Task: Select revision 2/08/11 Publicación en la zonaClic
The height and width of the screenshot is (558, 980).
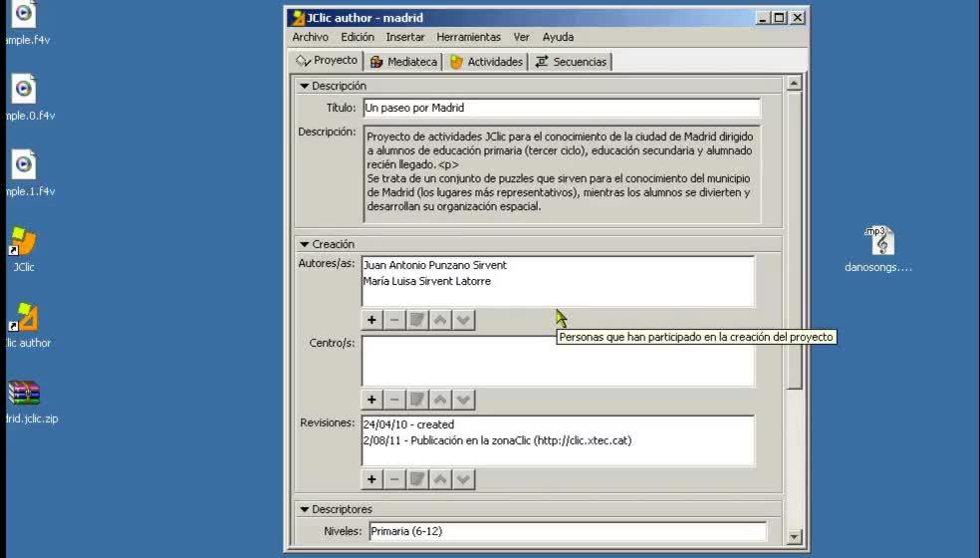Action: [x=498, y=440]
